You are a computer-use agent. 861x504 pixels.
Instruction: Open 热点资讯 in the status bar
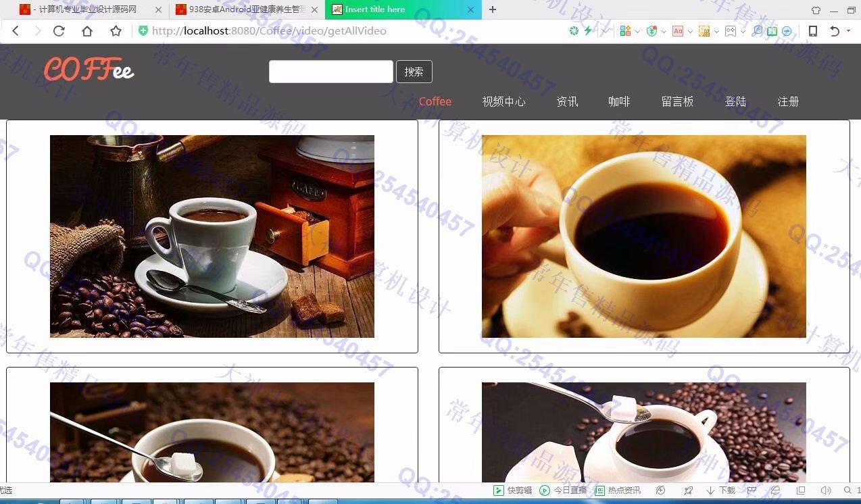[x=618, y=490]
